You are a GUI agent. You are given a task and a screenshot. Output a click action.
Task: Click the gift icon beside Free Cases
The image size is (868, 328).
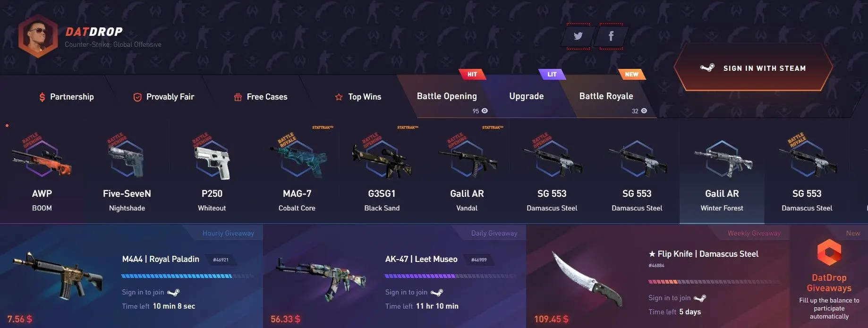[x=238, y=97]
